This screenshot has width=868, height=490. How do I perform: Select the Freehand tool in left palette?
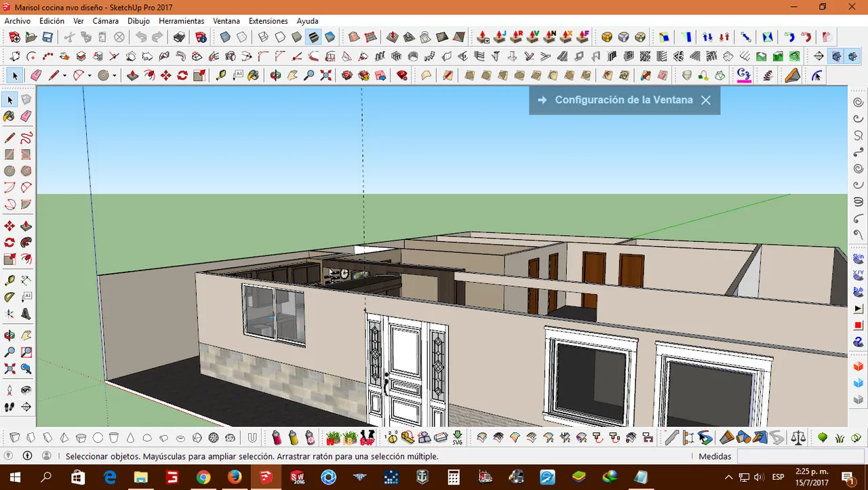26,138
